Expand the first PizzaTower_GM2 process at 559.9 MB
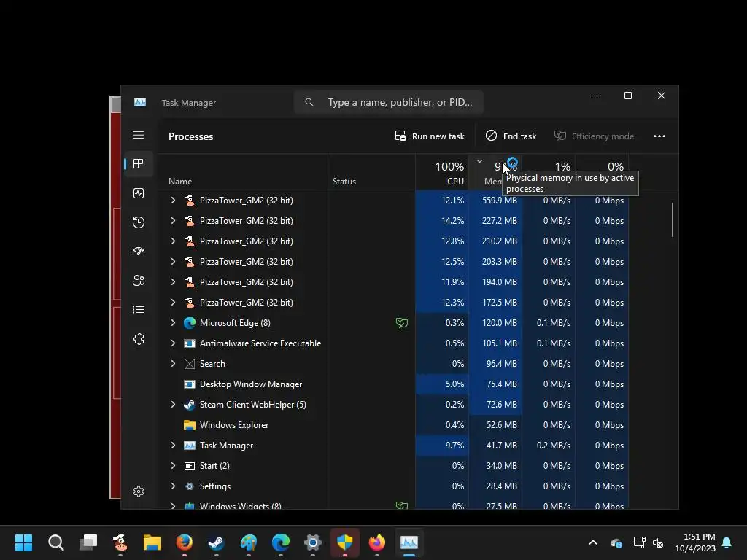 173,201
